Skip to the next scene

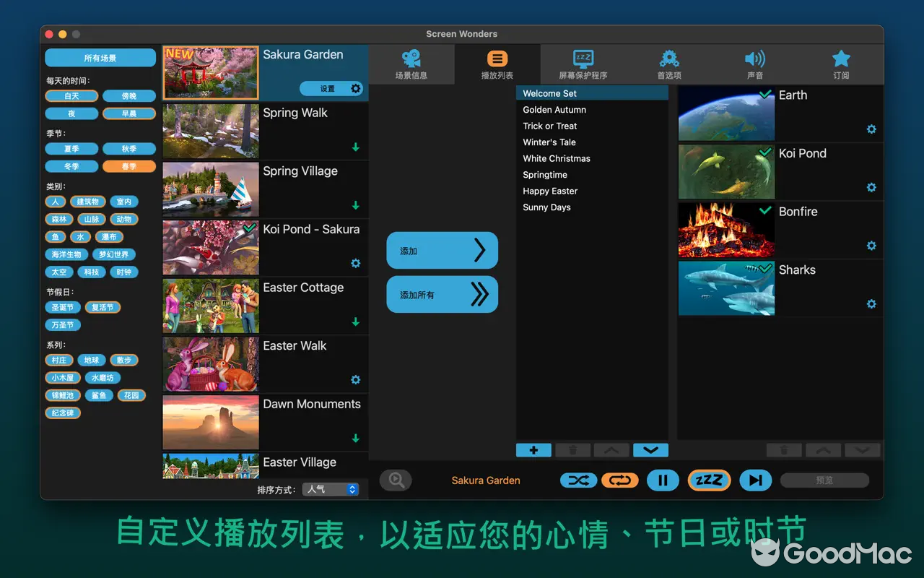click(x=755, y=480)
